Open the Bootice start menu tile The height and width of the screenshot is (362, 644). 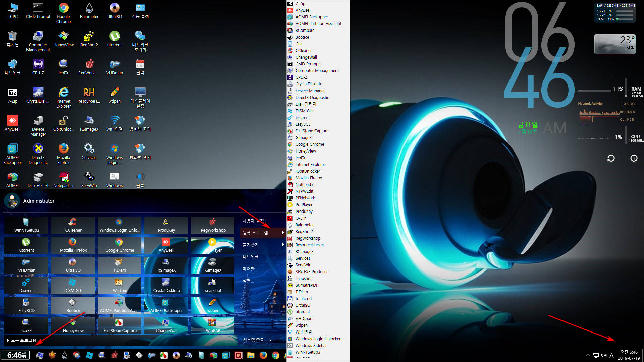(x=73, y=306)
